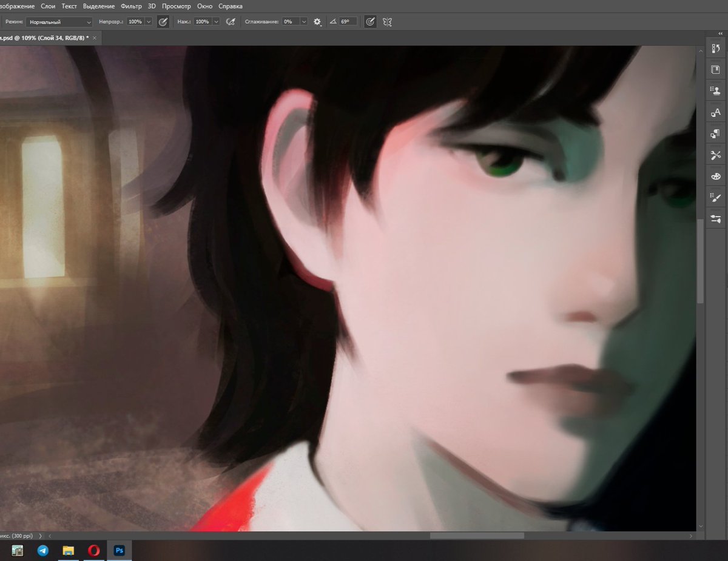The width and height of the screenshot is (728, 561).
Task: Click the smoothing 0% value field
Action: pyautogui.click(x=291, y=21)
